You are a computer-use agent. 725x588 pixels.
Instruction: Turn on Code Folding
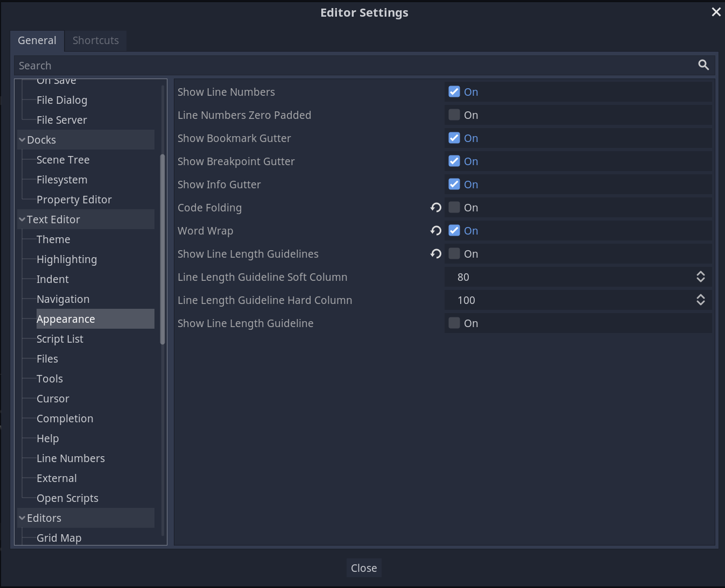tap(454, 207)
